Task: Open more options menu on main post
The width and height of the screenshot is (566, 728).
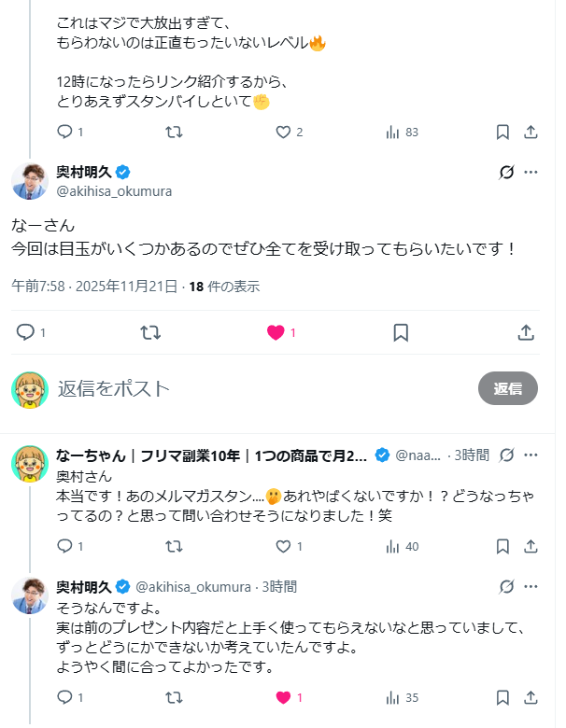Action: (531, 173)
